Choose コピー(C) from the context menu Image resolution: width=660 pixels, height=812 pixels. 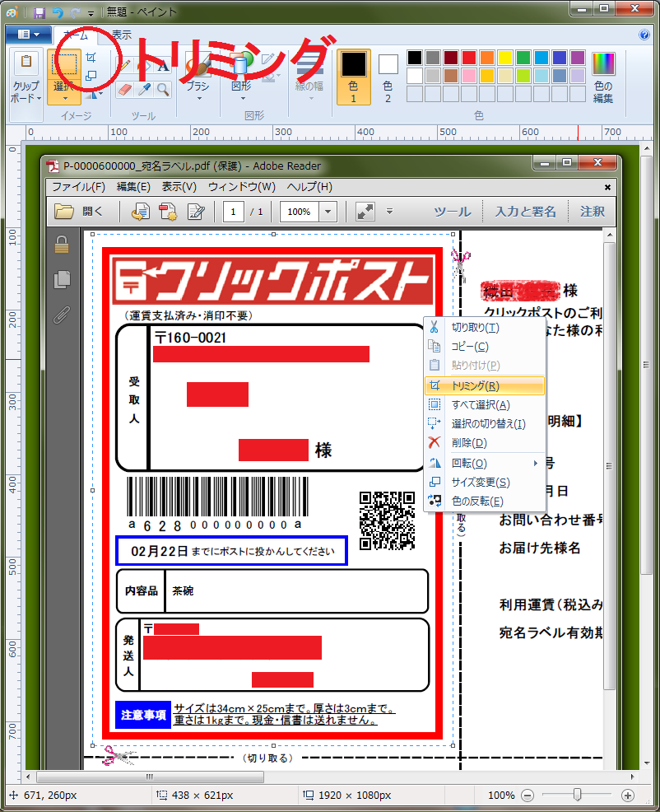[x=485, y=347]
